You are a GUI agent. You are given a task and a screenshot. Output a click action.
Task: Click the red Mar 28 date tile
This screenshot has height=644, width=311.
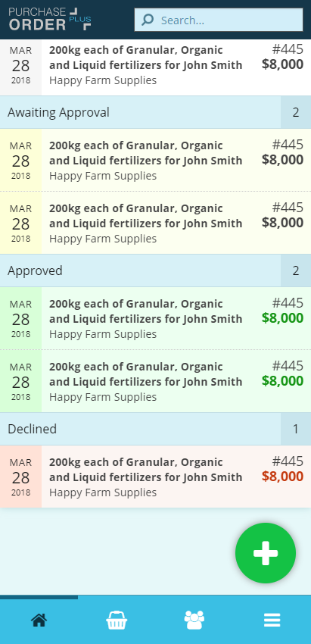20,477
